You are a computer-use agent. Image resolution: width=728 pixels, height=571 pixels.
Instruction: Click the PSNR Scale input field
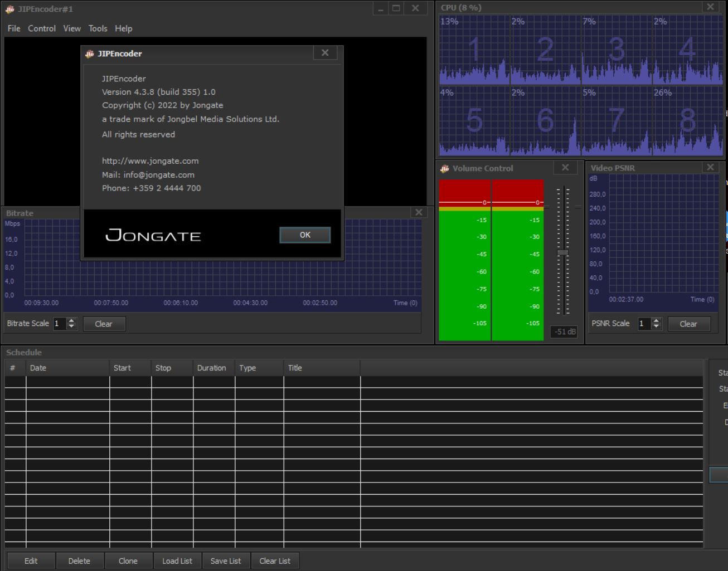click(x=644, y=324)
